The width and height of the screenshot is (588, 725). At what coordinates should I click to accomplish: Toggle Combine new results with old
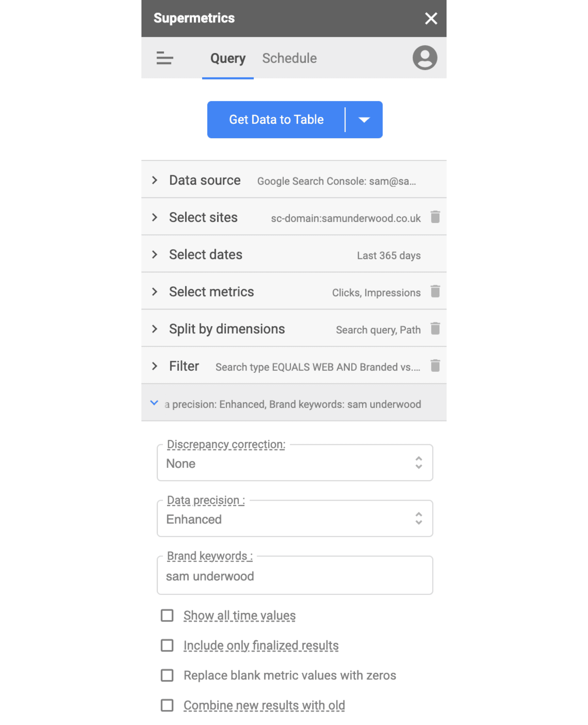point(167,705)
